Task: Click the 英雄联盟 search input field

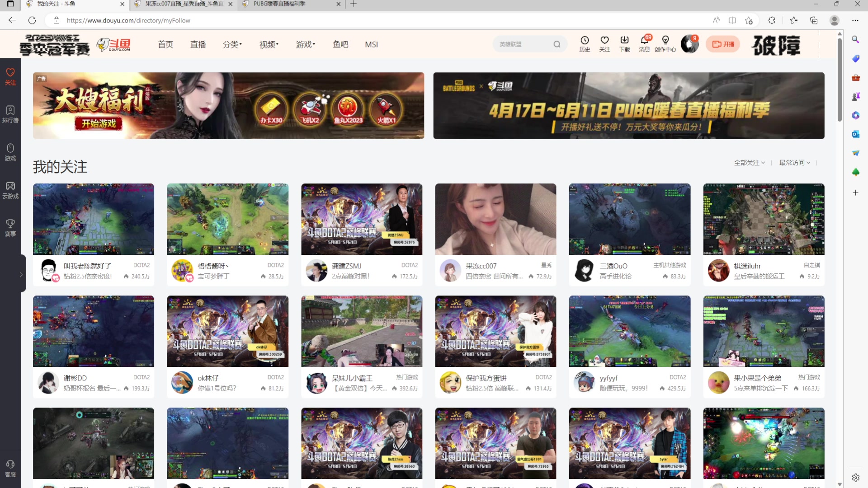Action: (523, 44)
